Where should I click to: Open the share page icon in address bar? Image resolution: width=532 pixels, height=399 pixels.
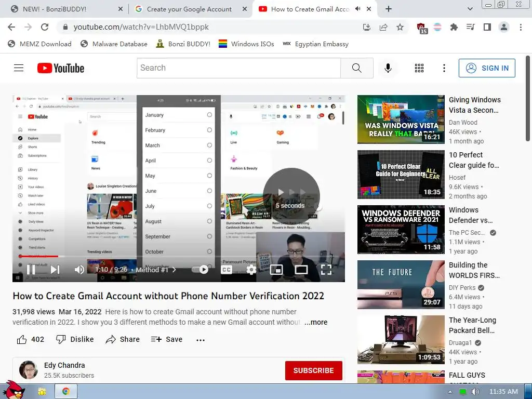[x=383, y=27]
